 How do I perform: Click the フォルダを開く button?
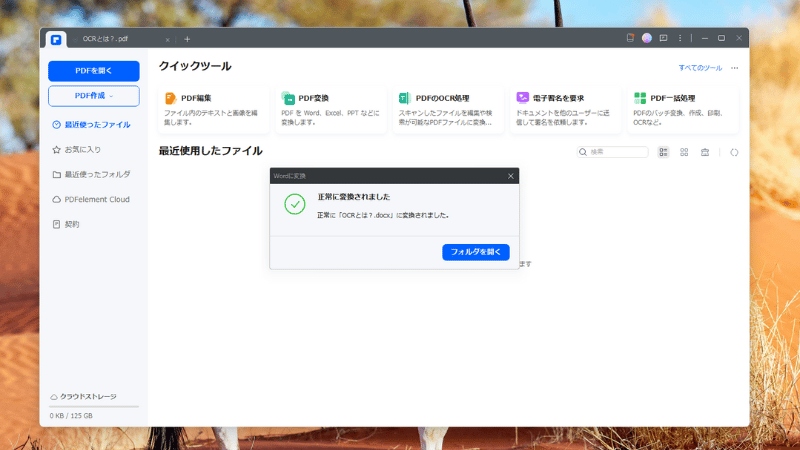click(x=475, y=252)
